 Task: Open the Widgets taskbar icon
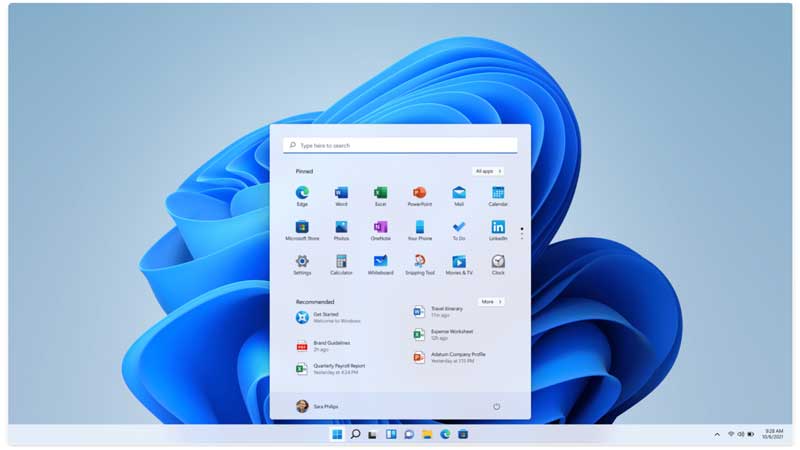click(x=391, y=434)
